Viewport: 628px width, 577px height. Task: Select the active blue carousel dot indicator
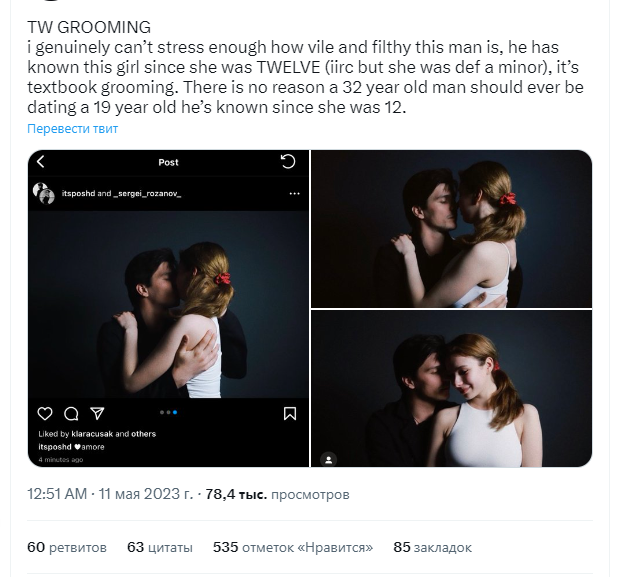pyautogui.click(x=175, y=412)
